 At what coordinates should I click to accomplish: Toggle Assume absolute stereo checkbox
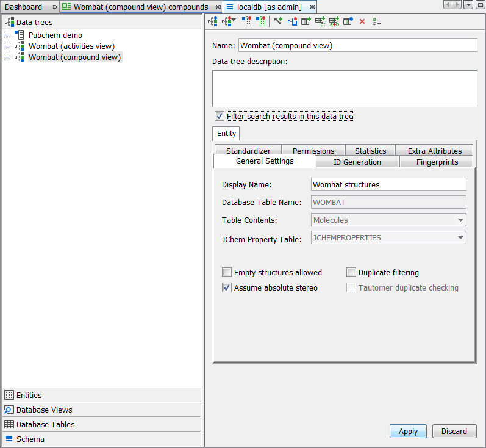tap(227, 287)
